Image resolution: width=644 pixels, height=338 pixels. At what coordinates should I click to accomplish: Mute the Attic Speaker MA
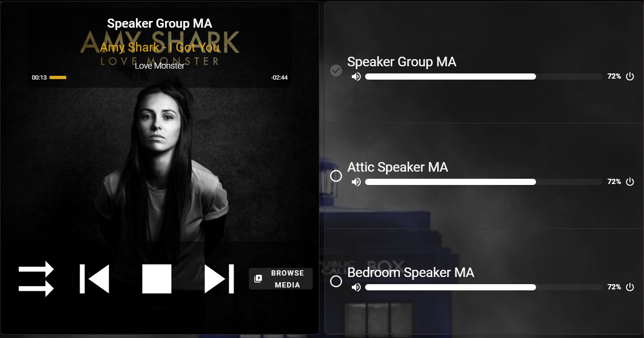pyautogui.click(x=356, y=182)
